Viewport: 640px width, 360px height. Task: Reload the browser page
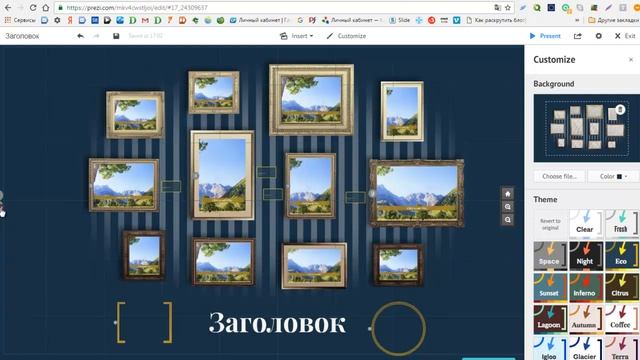coord(33,8)
